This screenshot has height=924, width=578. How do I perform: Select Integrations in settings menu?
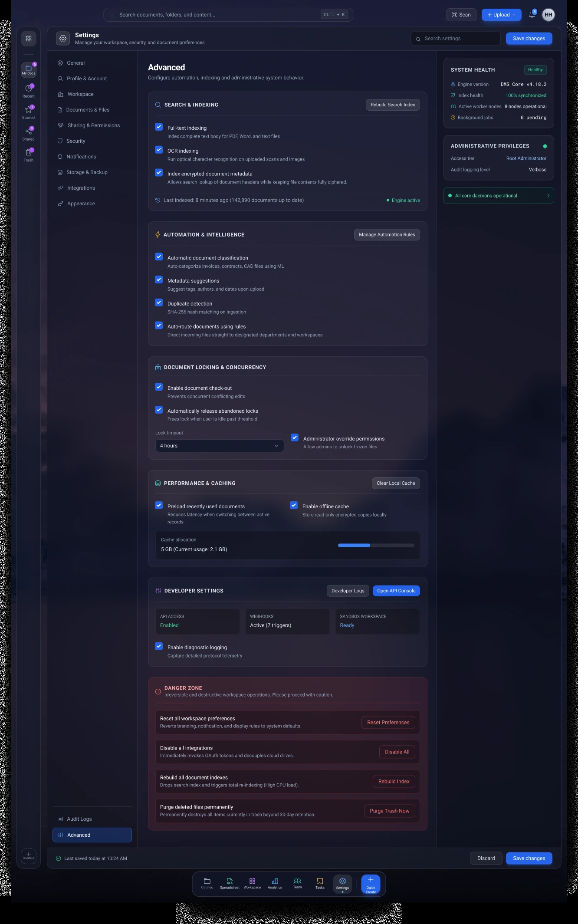tap(92, 188)
